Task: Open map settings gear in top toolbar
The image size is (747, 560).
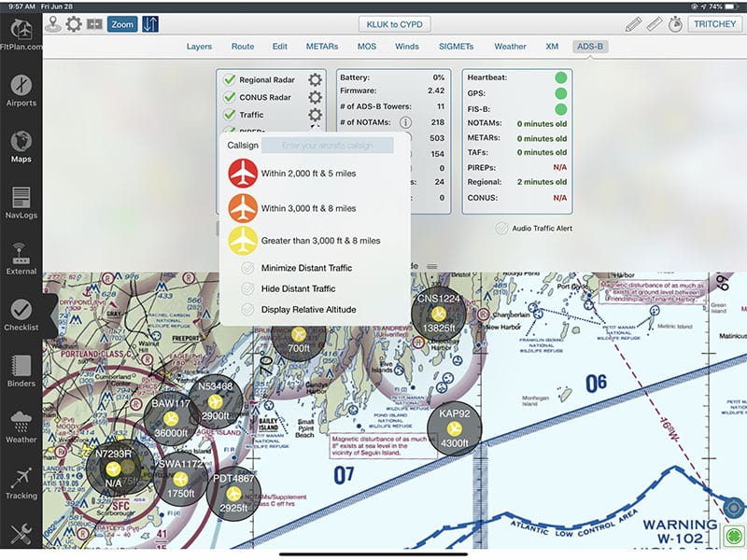Action: click(74, 24)
